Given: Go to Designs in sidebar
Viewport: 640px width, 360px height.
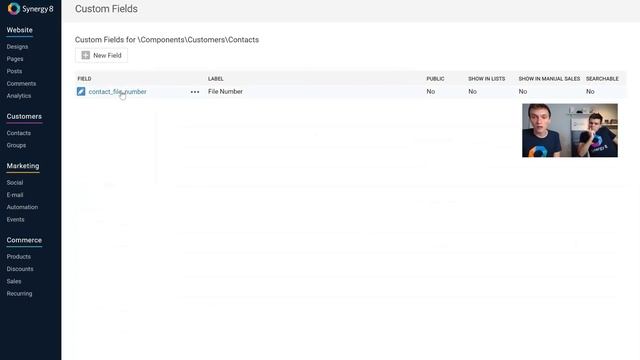Looking at the screenshot, I should pos(17,47).
